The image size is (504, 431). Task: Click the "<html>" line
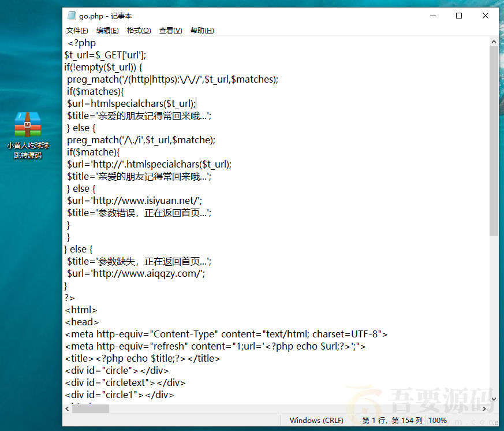(81, 310)
